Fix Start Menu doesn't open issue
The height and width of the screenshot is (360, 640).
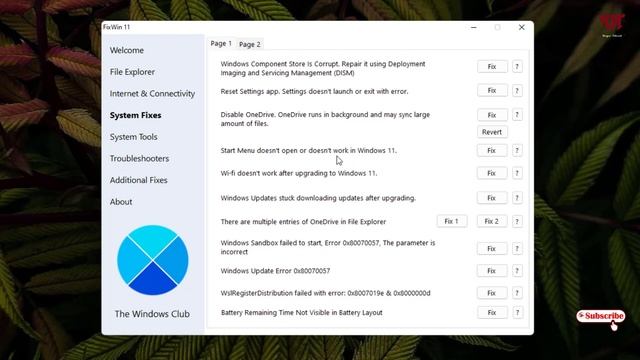[x=492, y=151]
